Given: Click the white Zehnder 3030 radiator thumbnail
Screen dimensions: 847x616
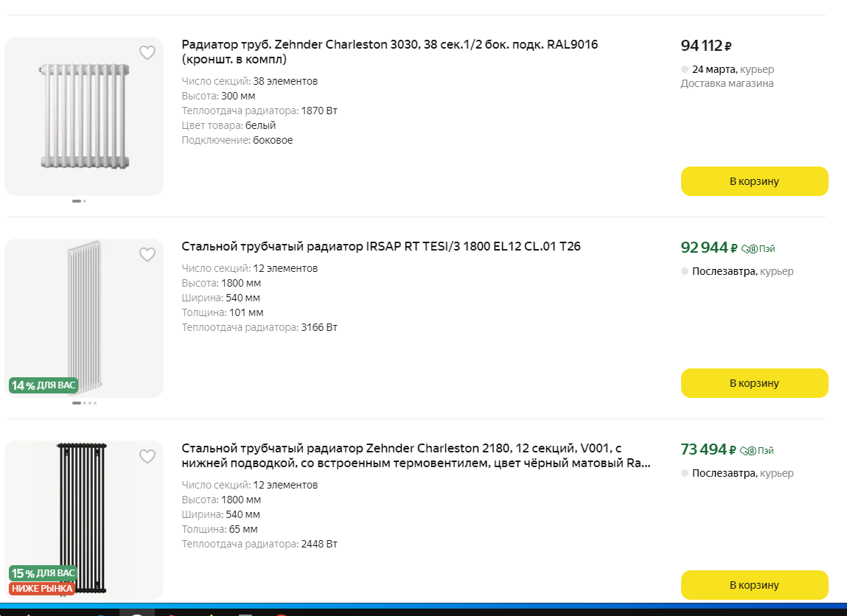Looking at the screenshot, I should (83, 116).
